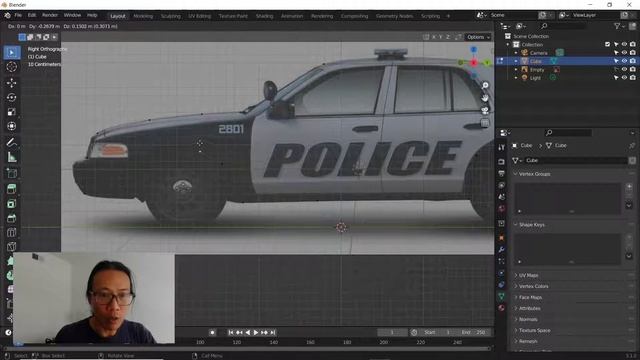This screenshot has height=360, width=640.
Task: Expand the UV Maps panel
Action: (516, 275)
